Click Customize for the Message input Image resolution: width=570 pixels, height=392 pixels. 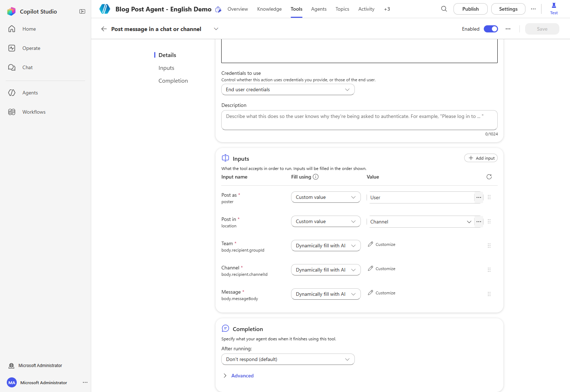[382, 293]
